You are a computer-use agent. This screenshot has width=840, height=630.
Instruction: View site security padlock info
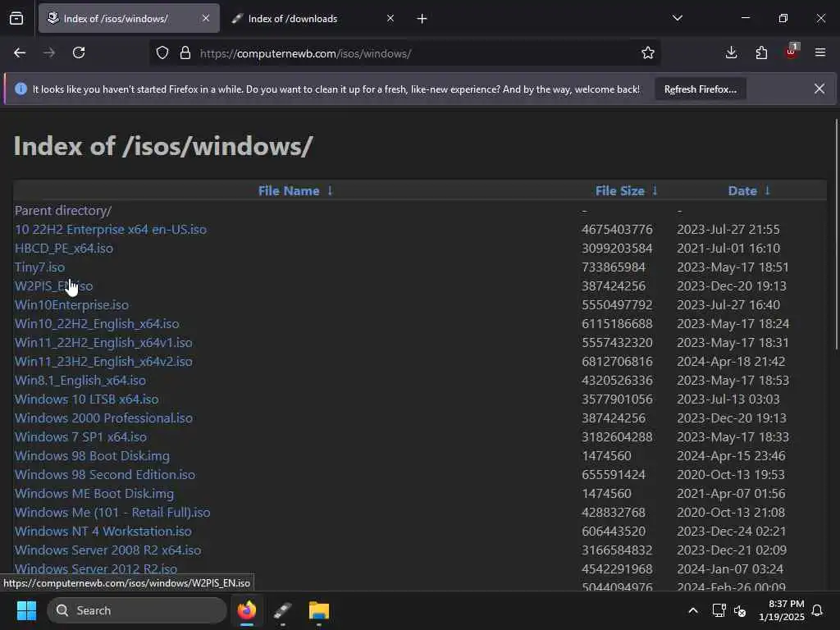pyautogui.click(x=185, y=53)
